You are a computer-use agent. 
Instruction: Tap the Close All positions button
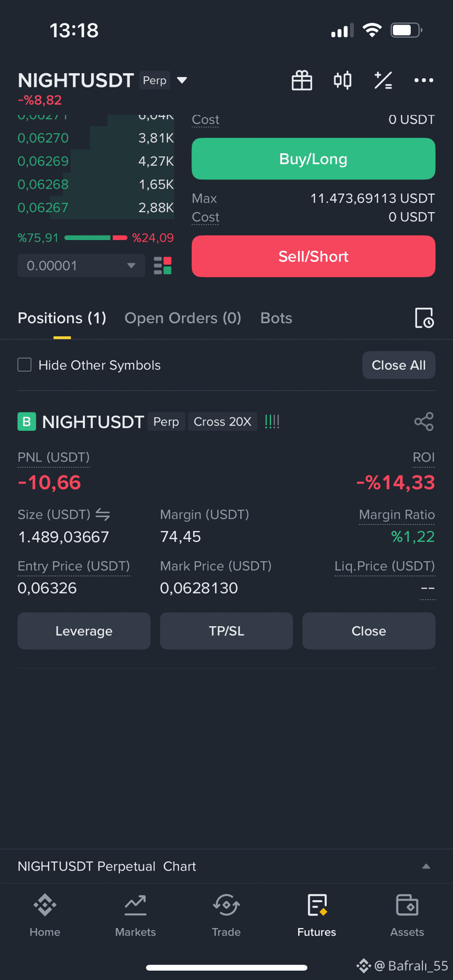click(x=399, y=365)
